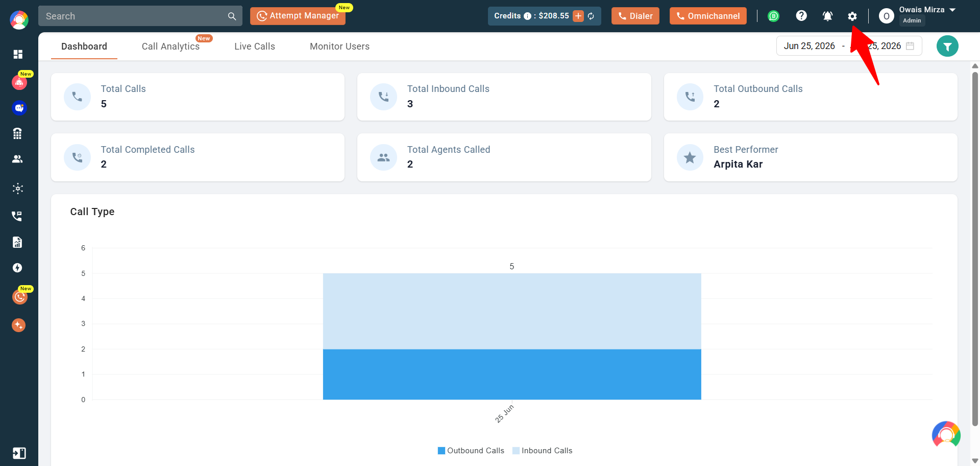Open the calendar icon in date range
This screenshot has height=466, width=980.
910,46
